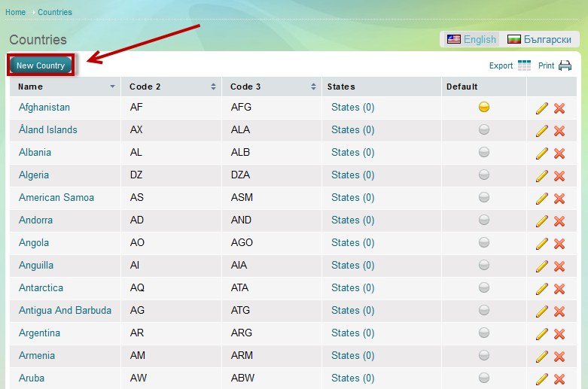Image resolution: width=588 pixels, height=389 pixels.
Task: Edit the Aruba row via pencil icon
Action: tap(542, 379)
